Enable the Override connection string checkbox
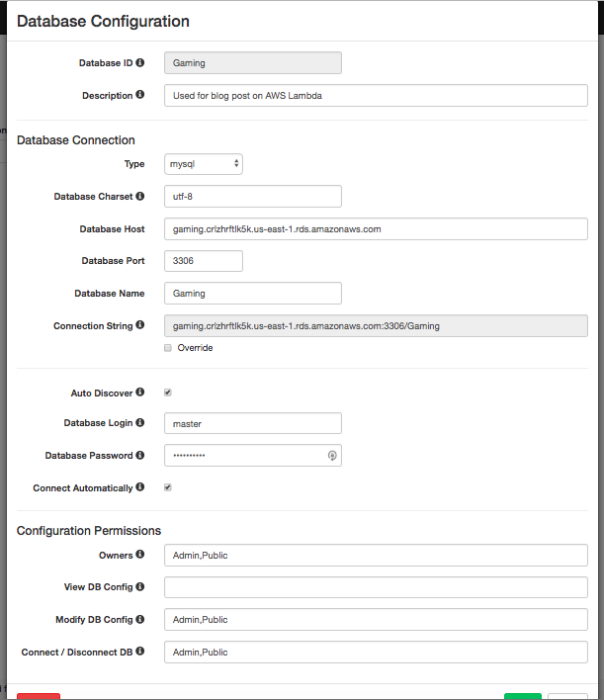The image size is (604, 700). coord(168,348)
